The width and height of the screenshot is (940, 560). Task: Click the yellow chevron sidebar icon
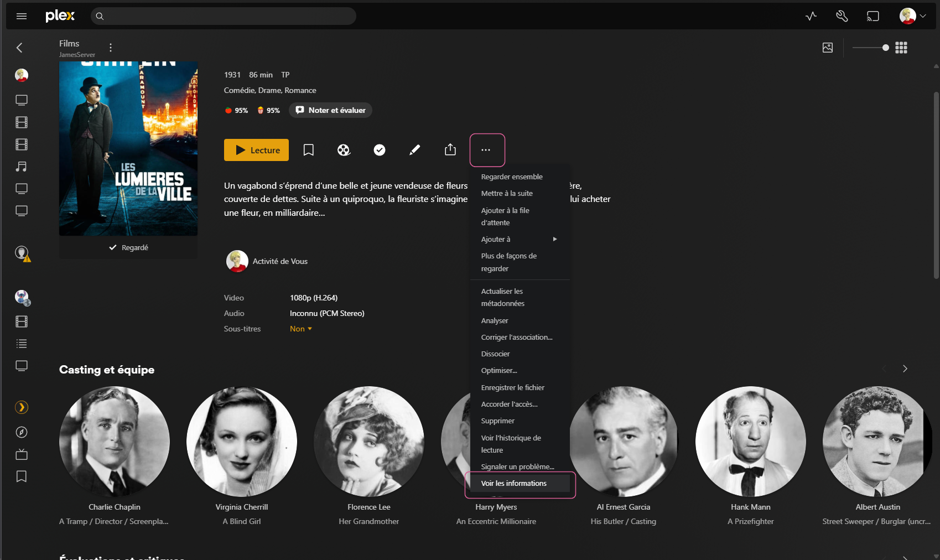[x=22, y=407]
